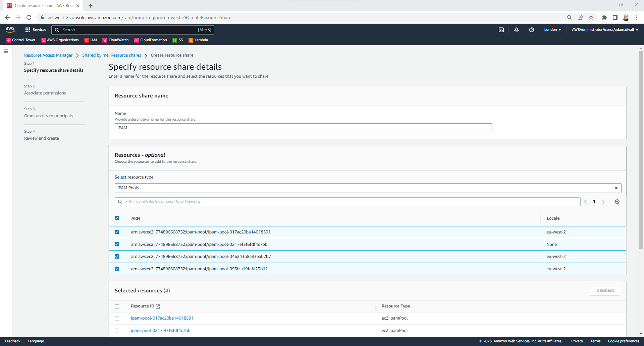Open the AWSAdministratorAccess account menu
644x346 pixels.
pos(605,30)
